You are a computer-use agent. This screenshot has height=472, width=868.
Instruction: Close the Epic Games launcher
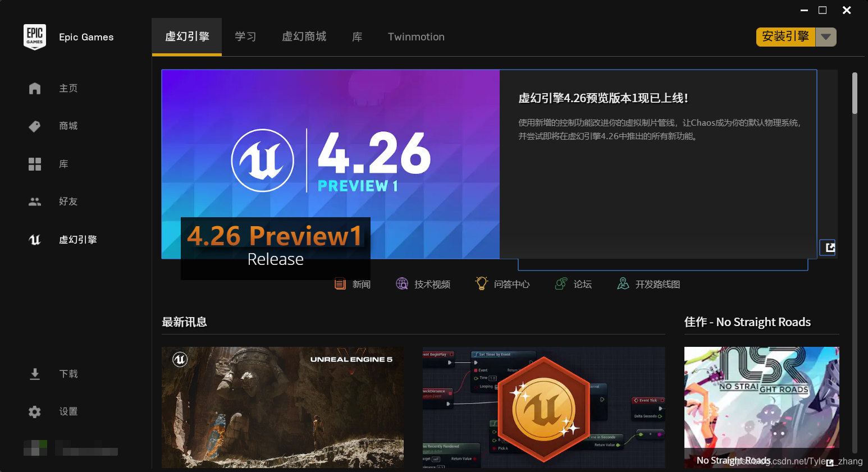pos(847,10)
